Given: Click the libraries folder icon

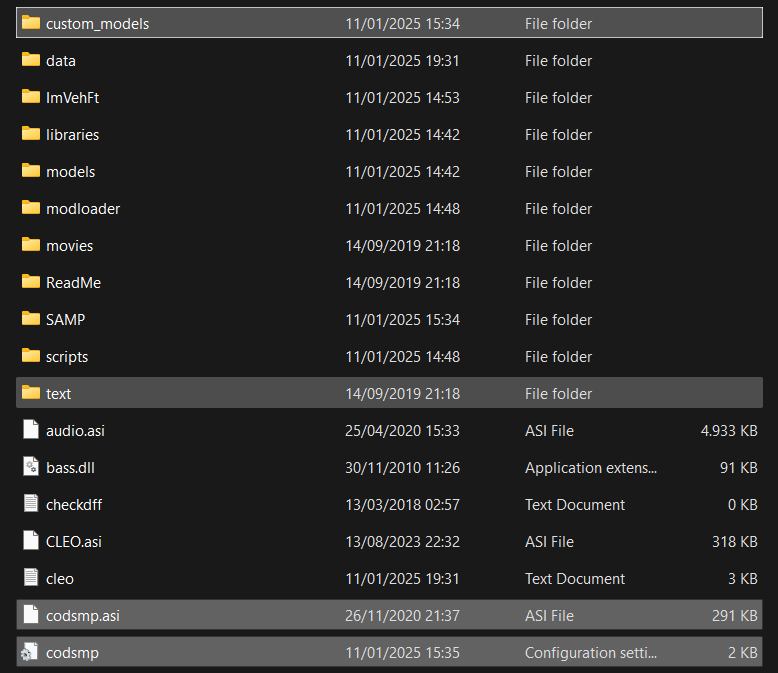Looking at the screenshot, I should tap(31, 134).
